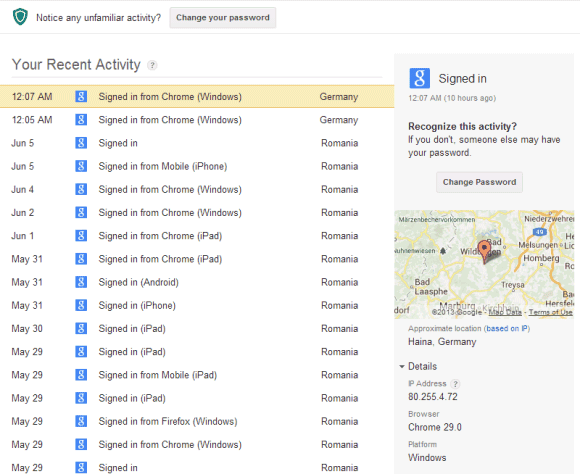Click the Google icon on the Jun 4 entry
The height and width of the screenshot is (474, 580).
[81, 189]
